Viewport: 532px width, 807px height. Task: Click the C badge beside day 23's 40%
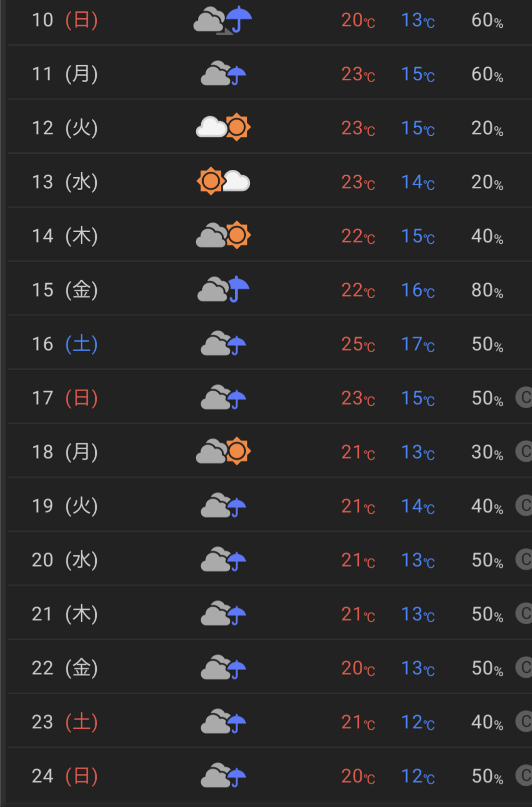click(525, 722)
